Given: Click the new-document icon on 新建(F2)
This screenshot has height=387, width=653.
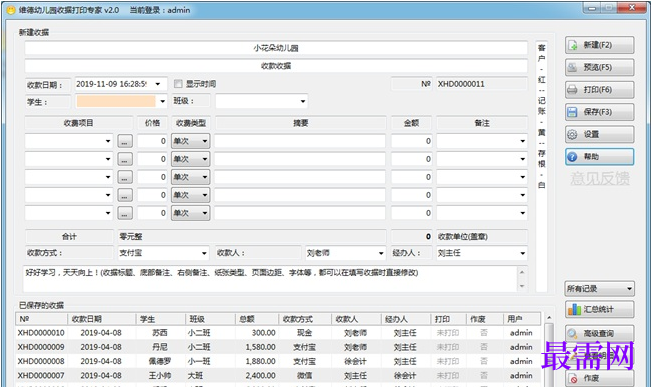Looking at the screenshot, I should point(573,45).
